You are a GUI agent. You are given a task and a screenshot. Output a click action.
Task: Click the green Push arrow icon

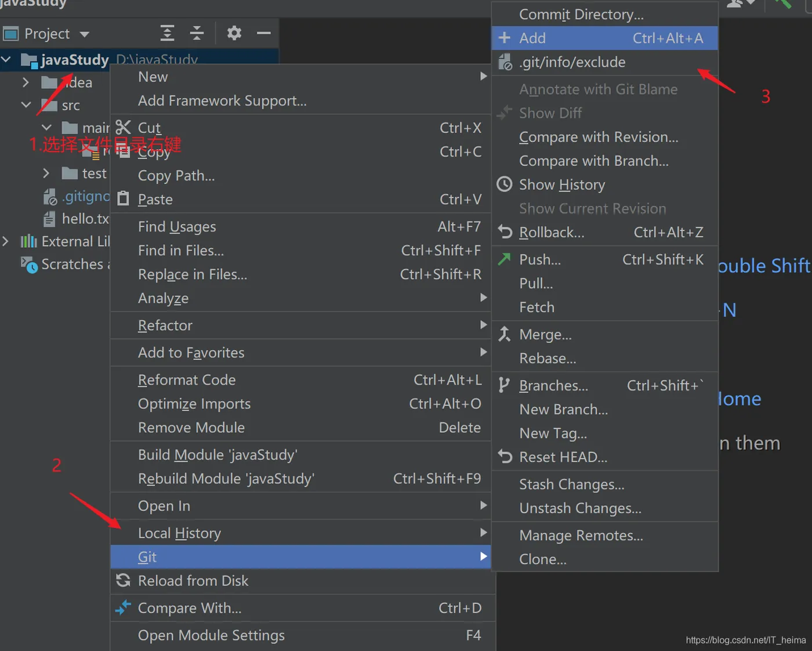click(505, 259)
